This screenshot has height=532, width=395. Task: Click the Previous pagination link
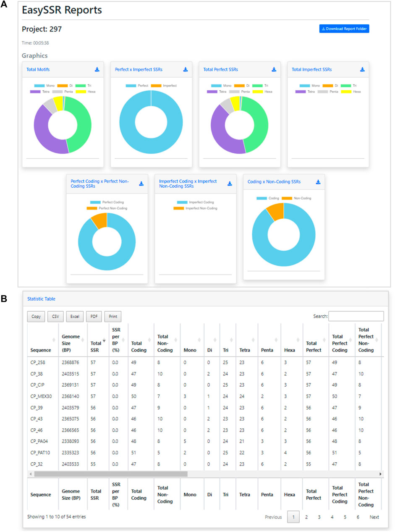pyautogui.click(x=273, y=517)
